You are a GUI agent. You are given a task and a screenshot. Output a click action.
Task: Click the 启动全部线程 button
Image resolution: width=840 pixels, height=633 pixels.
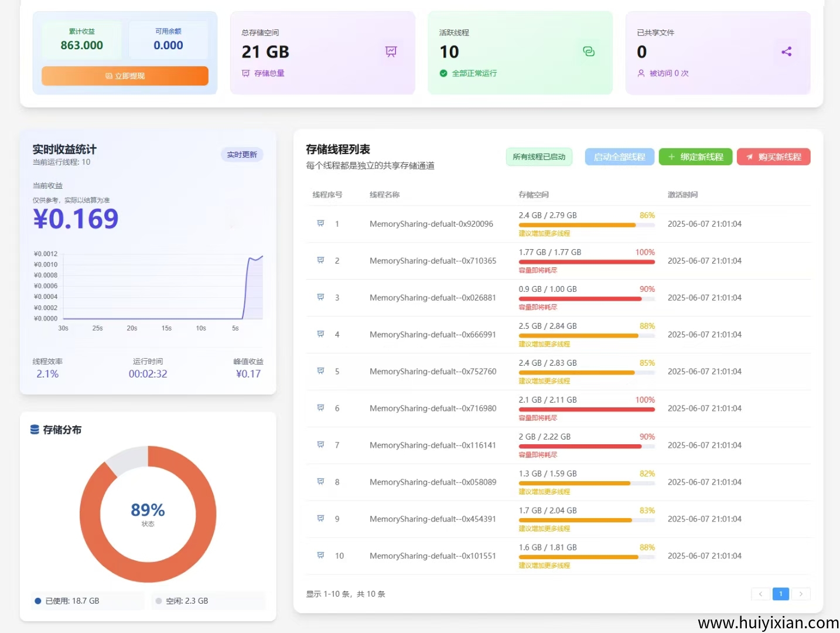(619, 157)
